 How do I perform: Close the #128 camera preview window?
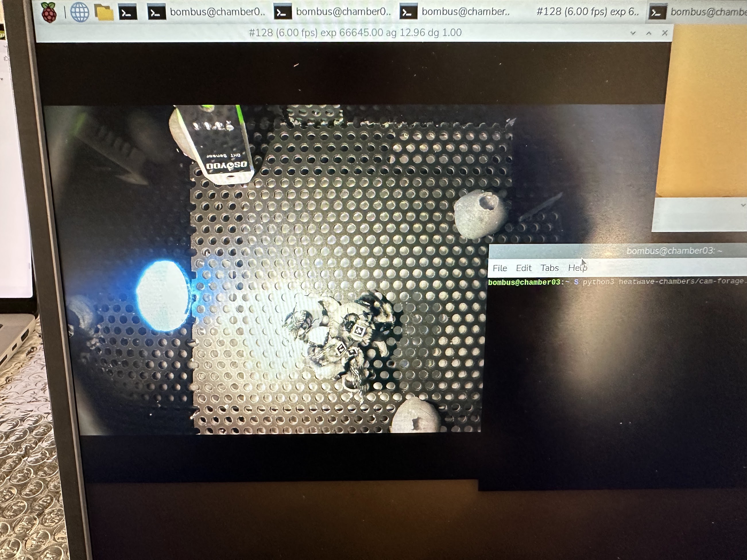[665, 33]
